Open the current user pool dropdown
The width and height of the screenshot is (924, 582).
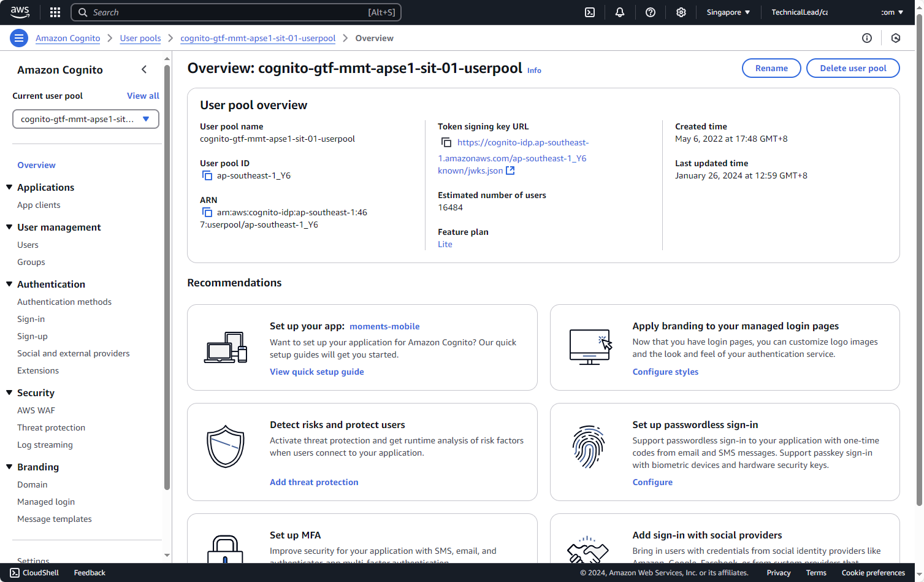coord(86,119)
